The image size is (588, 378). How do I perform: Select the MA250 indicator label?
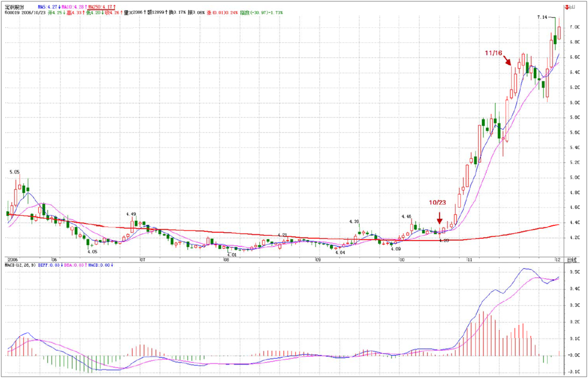tap(101, 7)
